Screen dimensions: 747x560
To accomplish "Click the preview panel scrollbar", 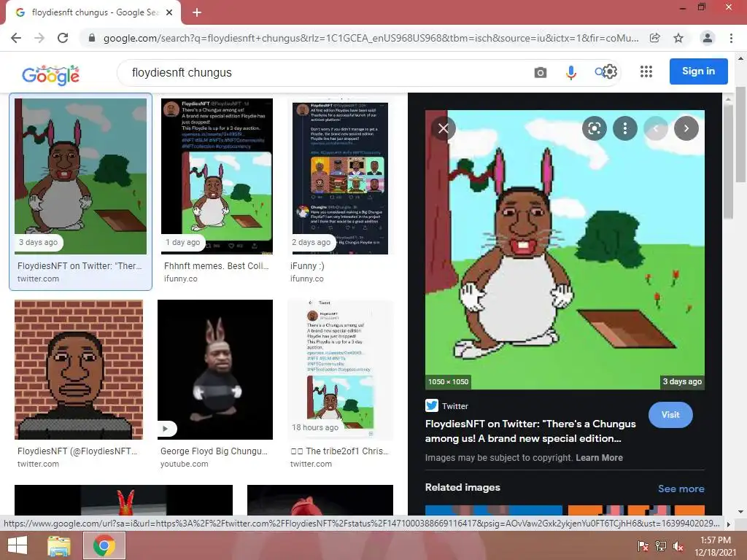I will (727, 162).
